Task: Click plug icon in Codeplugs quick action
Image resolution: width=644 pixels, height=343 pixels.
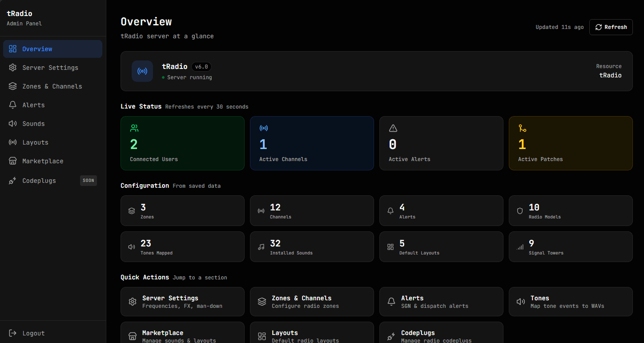Action: click(391, 336)
